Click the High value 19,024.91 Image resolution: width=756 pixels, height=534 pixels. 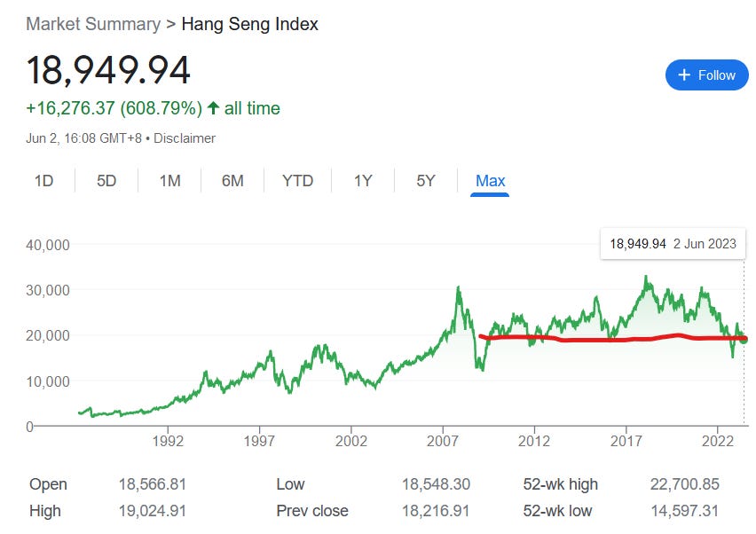(153, 510)
